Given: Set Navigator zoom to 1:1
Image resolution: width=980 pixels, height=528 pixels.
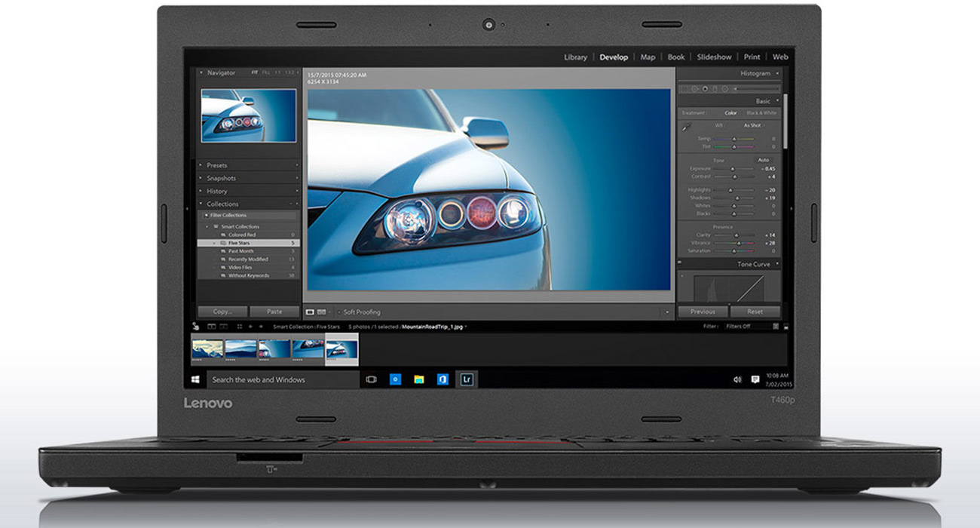Looking at the screenshot, I should (277, 72).
